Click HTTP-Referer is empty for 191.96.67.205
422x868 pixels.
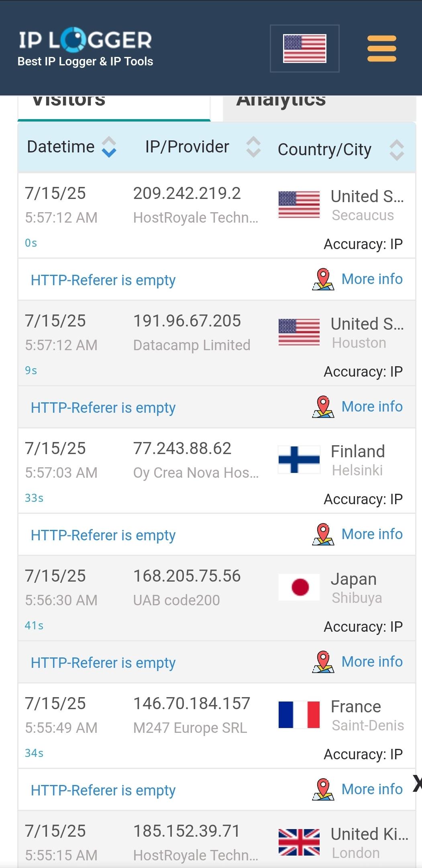coord(103,408)
